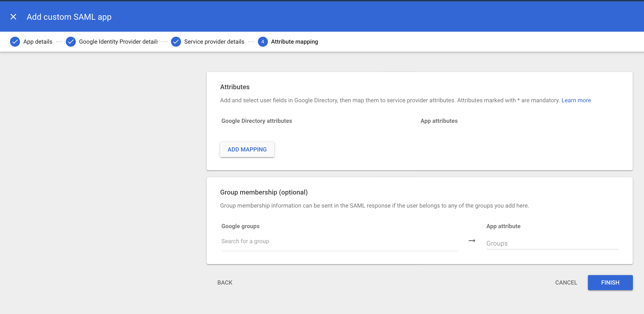Click the App attributes column header
The width and height of the screenshot is (644, 314).
pyautogui.click(x=439, y=121)
